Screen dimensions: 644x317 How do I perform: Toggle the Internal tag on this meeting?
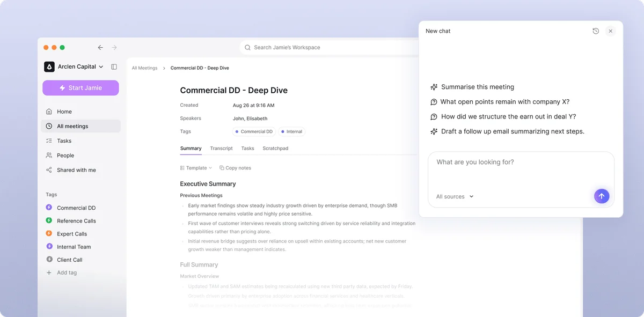pyautogui.click(x=291, y=131)
